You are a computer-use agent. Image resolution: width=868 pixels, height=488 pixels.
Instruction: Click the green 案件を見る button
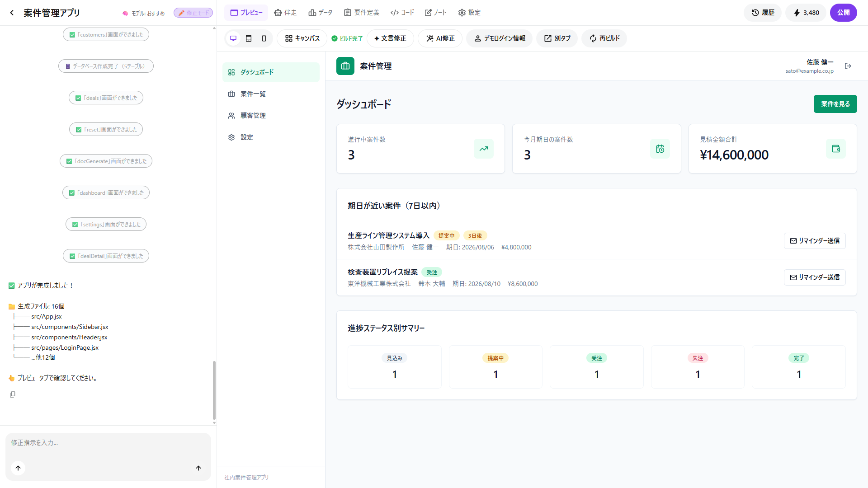tap(835, 104)
